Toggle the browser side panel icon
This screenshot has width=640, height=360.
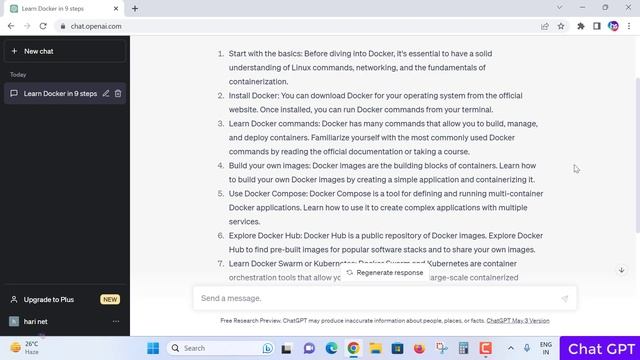tap(597, 26)
